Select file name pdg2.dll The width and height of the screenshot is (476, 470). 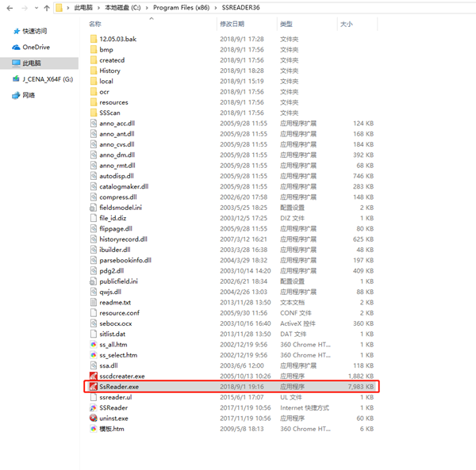[x=112, y=271]
